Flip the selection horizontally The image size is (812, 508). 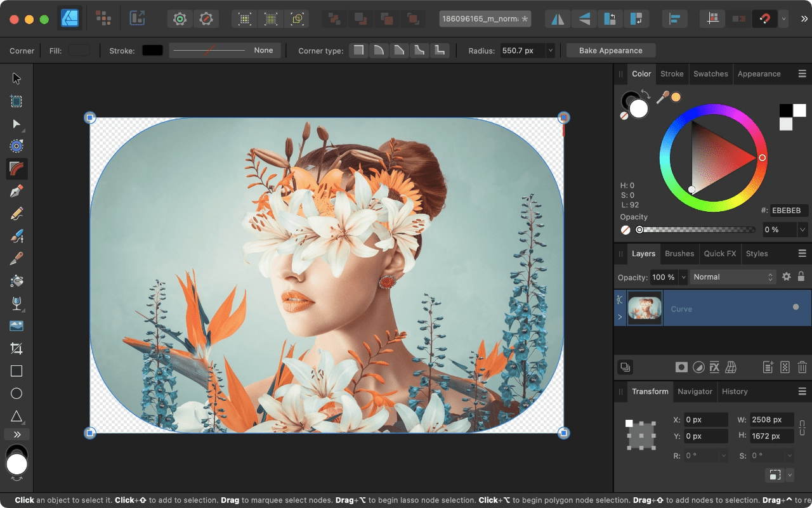click(557, 18)
